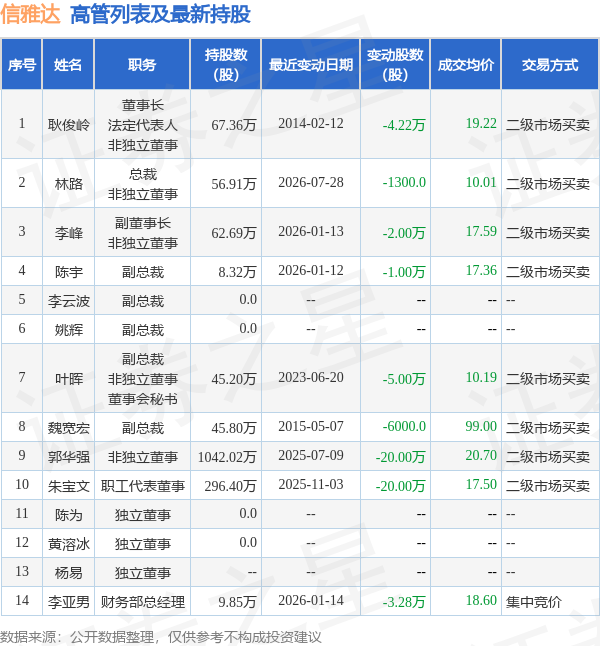Click the date 2025-07-09
This screenshot has height=646, width=600.
tap(311, 455)
